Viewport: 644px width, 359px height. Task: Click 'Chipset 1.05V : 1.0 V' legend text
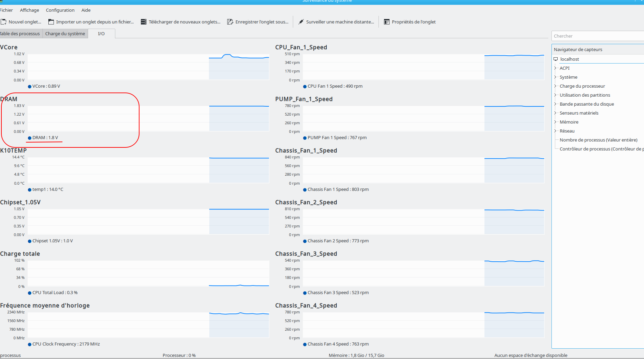tap(52, 241)
